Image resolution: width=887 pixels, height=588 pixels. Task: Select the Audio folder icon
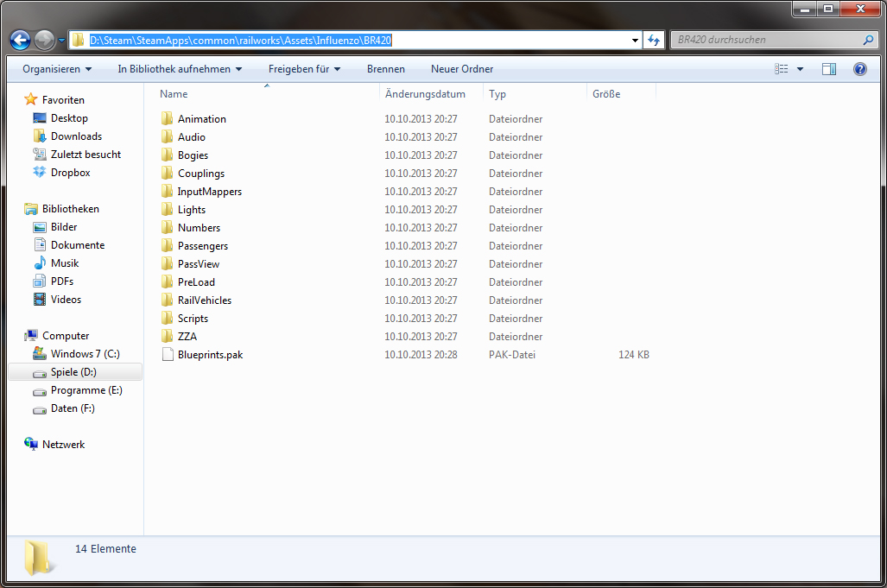(x=167, y=136)
